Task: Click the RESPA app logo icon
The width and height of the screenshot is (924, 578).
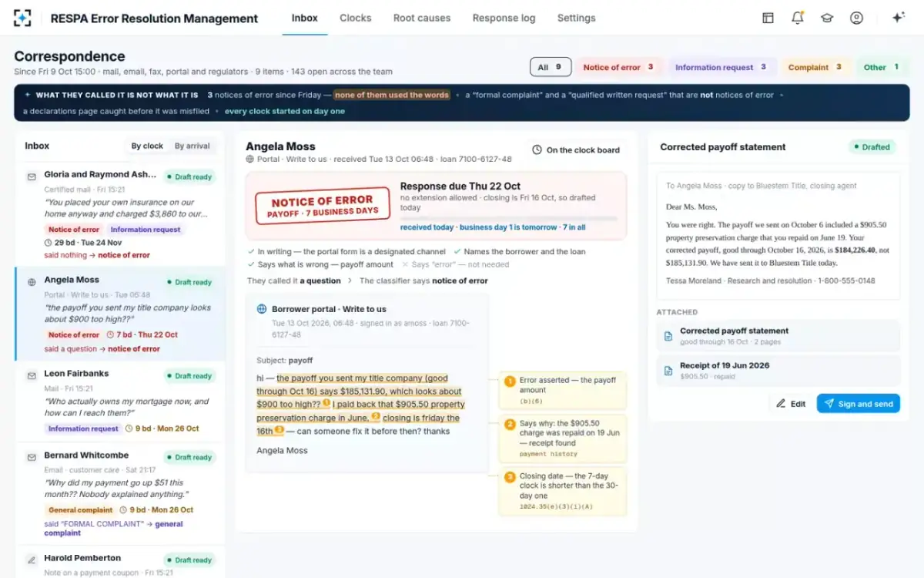Action: tap(22, 18)
